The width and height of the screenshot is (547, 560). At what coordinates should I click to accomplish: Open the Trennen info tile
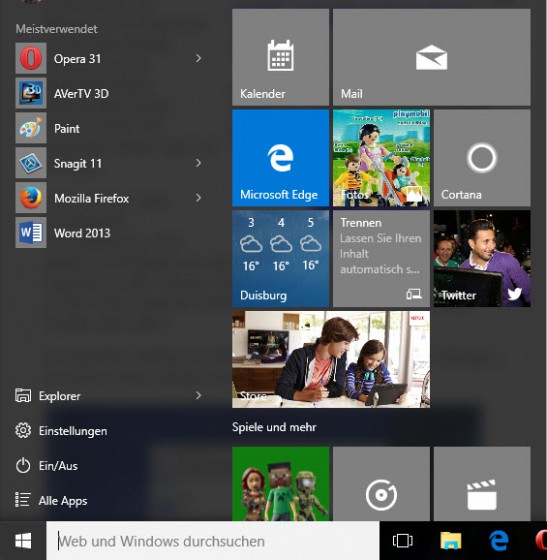pos(381,259)
